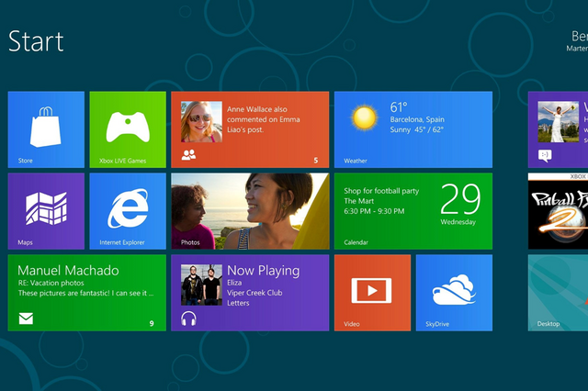The width and height of the screenshot is (588, 391).
Task: Click the 'Video' tile label
Action: [352, 324]
